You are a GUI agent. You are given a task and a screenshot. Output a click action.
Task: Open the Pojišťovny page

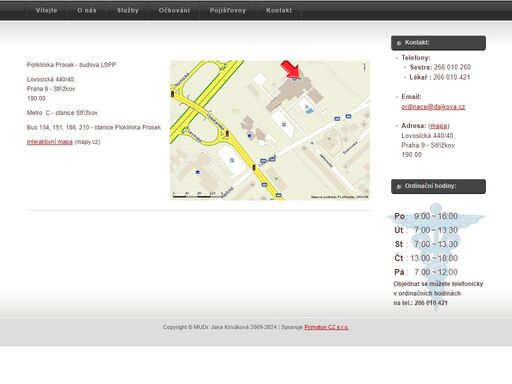228,10
